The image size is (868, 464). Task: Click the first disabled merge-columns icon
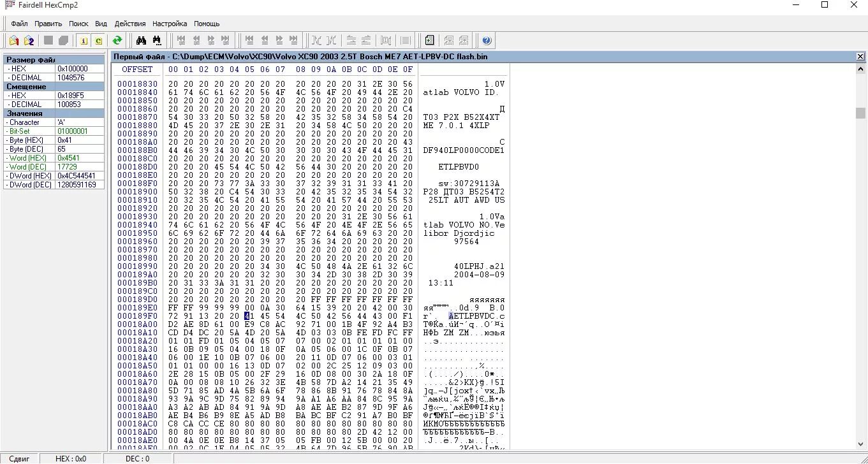click(x=317, y=41)
